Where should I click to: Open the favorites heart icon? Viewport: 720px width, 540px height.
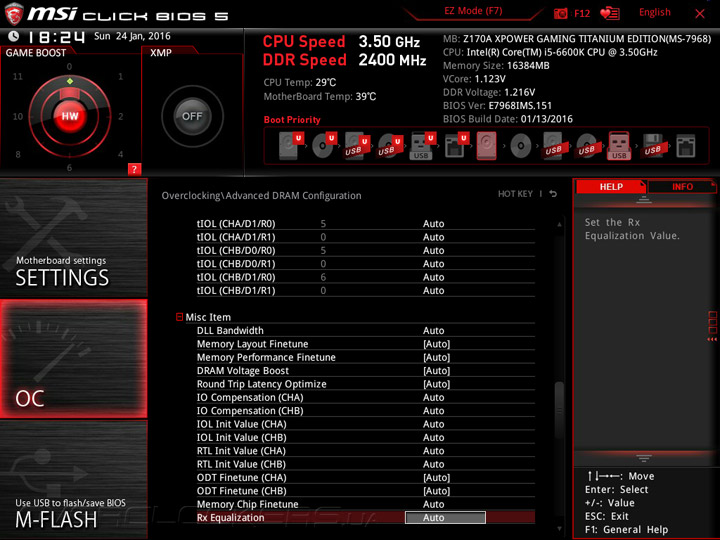click(x=610, y=13)
